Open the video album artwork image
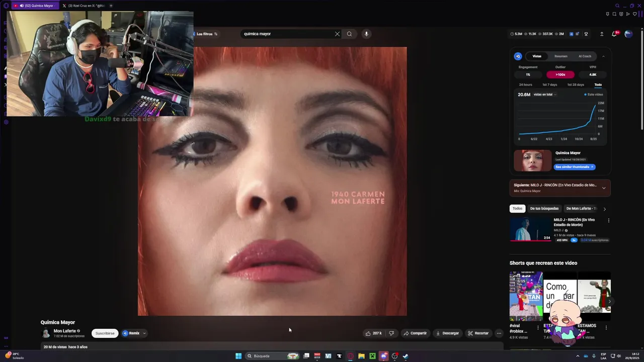Image resolution: width=644 pixels, height=362 pixels. pyautogui.click(x=272, y=181)
